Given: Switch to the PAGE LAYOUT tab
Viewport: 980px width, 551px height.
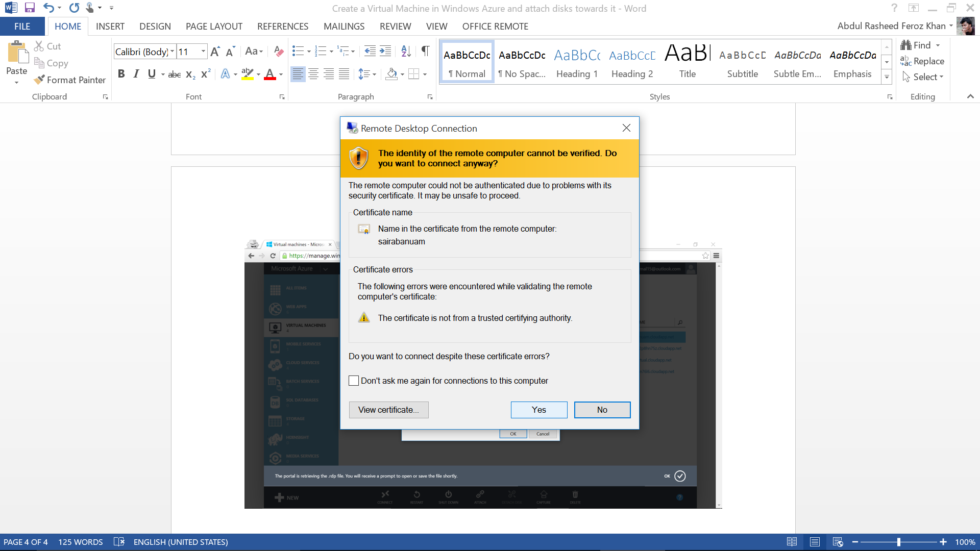Looking at the screenshot, I should click(x=214, y=26).
